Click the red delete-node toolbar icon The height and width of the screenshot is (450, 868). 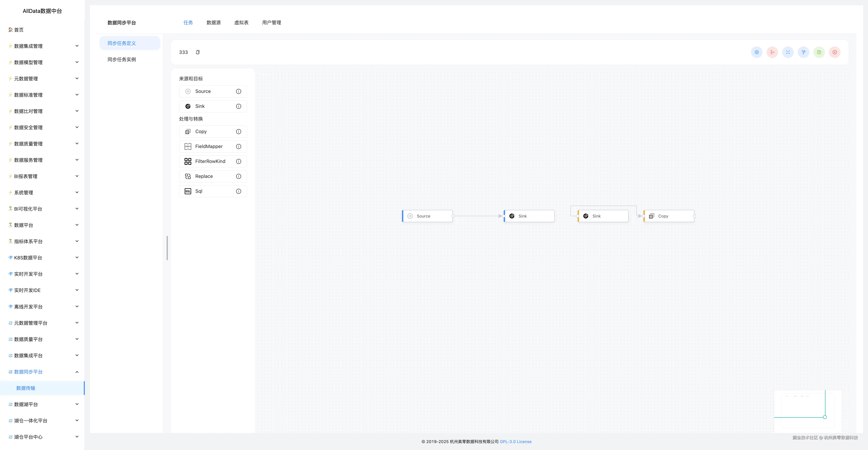tap(772, 52)
